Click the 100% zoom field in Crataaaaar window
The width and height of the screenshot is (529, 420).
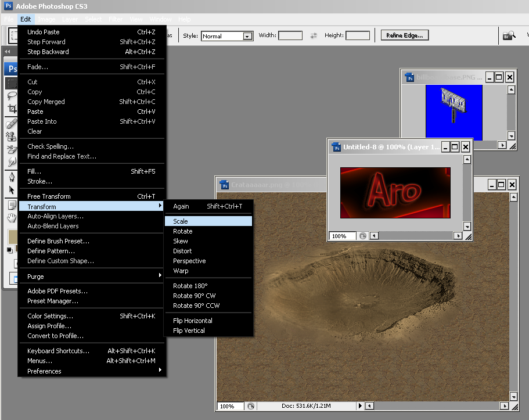tap(231, 406)
